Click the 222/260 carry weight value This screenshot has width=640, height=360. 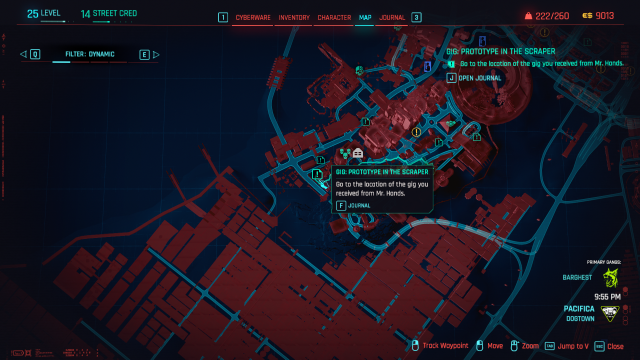(552, 16)
